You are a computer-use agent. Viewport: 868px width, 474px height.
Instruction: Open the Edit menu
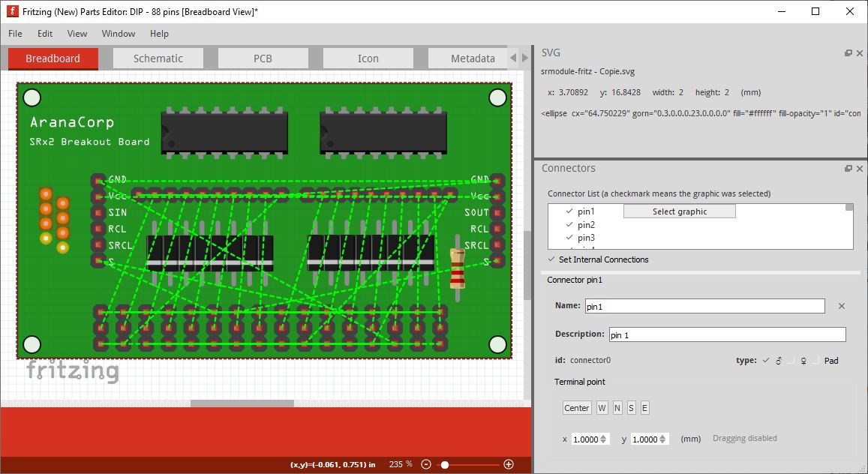45,34
